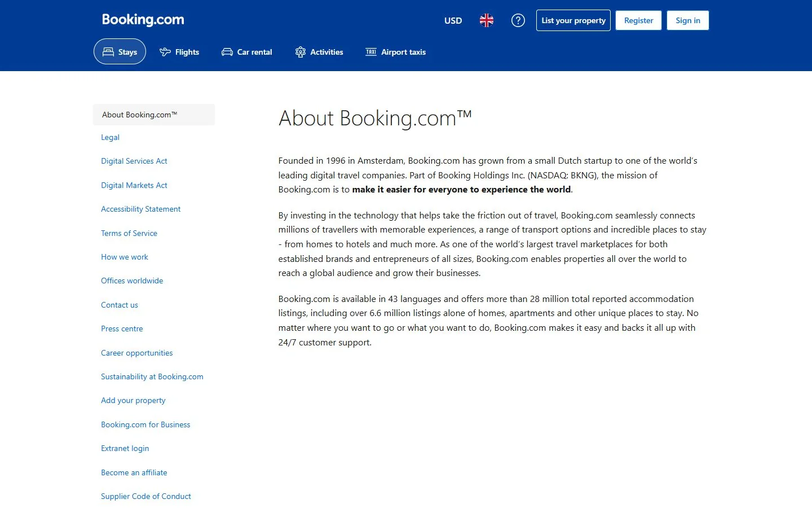This screenshot has width=812, height=508.
Task: Go to the Booking.com home logo
Action: tap(143, 20)
